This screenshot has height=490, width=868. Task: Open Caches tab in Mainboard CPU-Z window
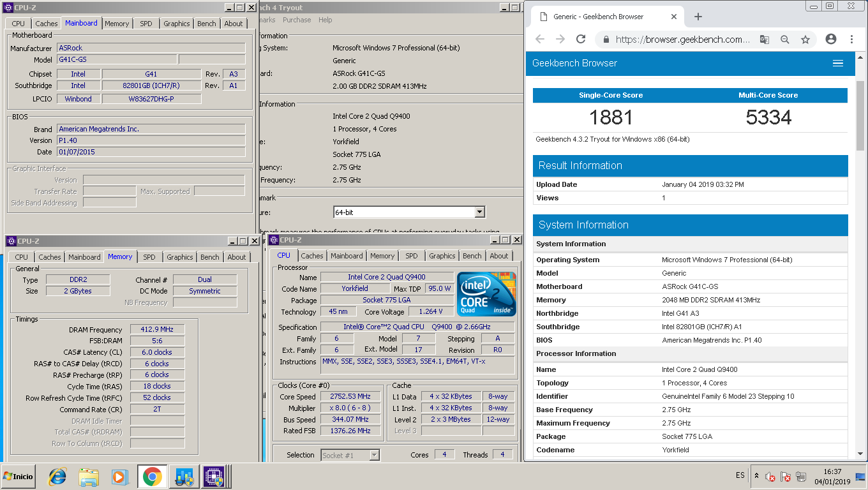pos(47,24)
